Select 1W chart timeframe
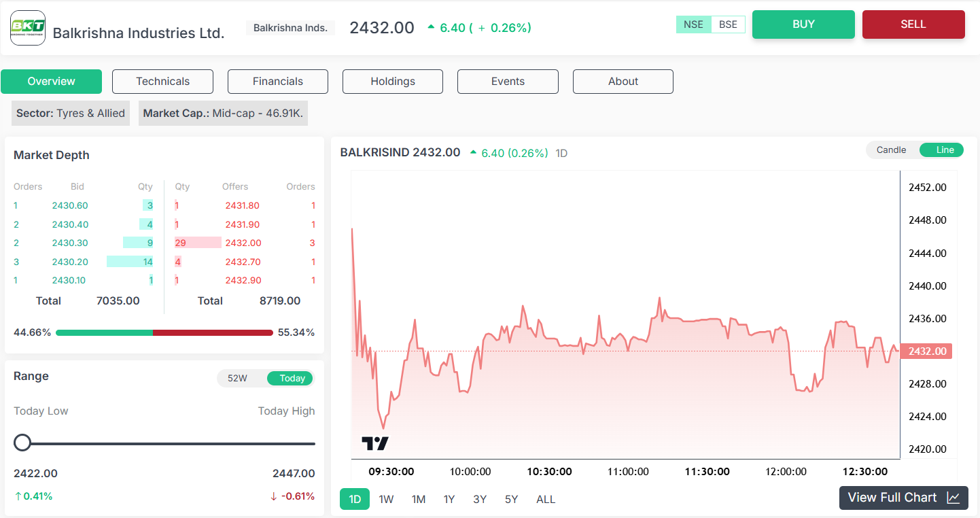 point(386,499)
